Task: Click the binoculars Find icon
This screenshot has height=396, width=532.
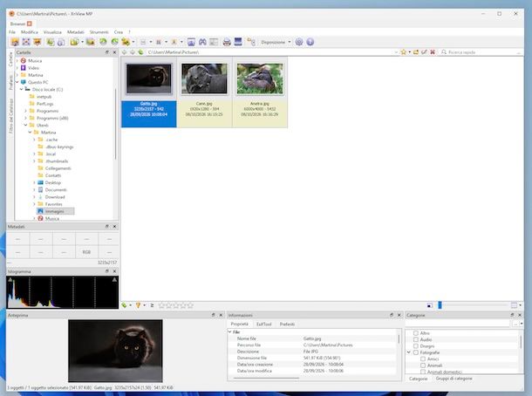Action: (202, 42)
